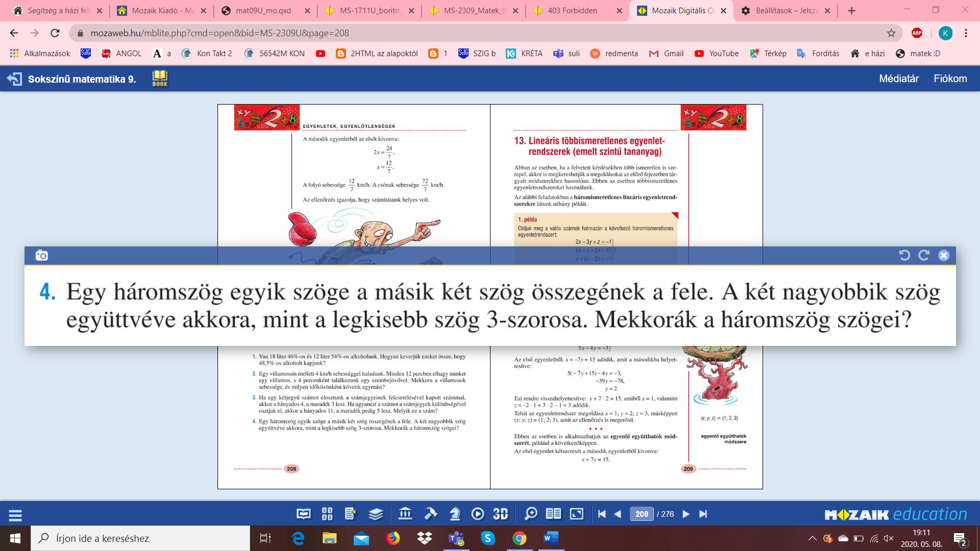Open the magnifier zoom tool
This screenshot has height=551, width=980.
click(x=531, y=514)
